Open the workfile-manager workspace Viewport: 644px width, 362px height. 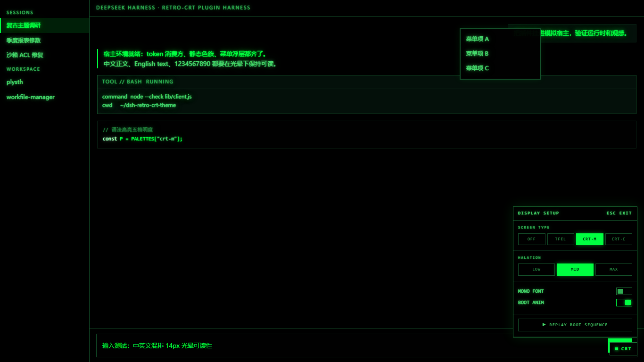pyautogui.click(x=45, y=97)
